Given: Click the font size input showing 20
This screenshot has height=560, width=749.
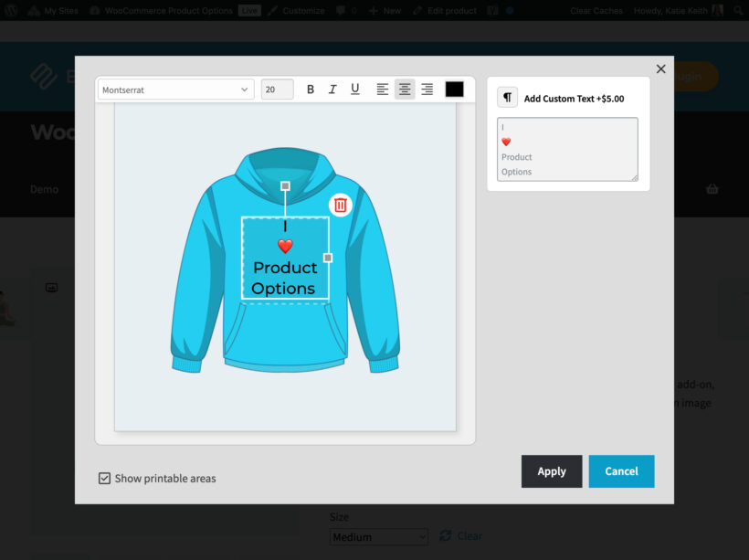Looking at the screenshot, I should tap(277, 89).
